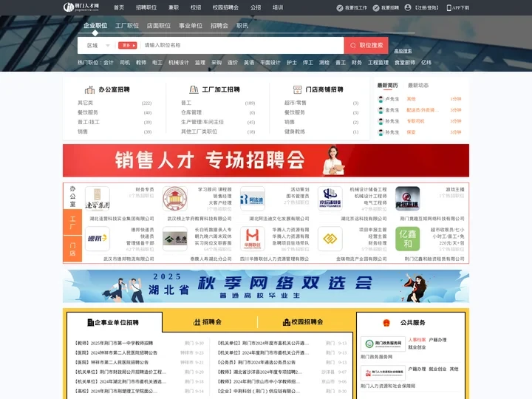Image resolution: width=532 pixels, height=399 pixels.
Task: Open 招聘职位 in top navigation
Action: click(146, 7)
